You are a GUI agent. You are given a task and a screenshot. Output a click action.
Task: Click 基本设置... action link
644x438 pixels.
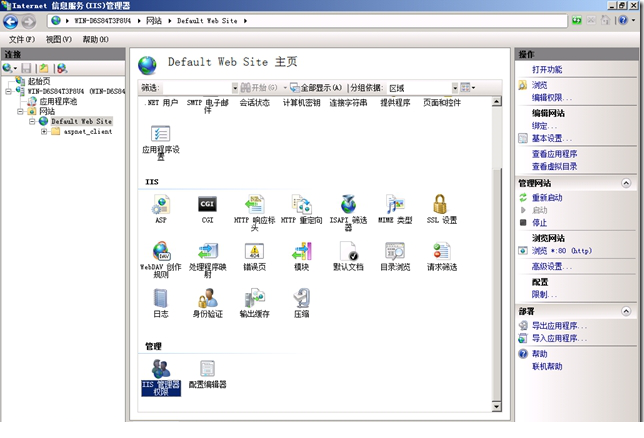551,138
